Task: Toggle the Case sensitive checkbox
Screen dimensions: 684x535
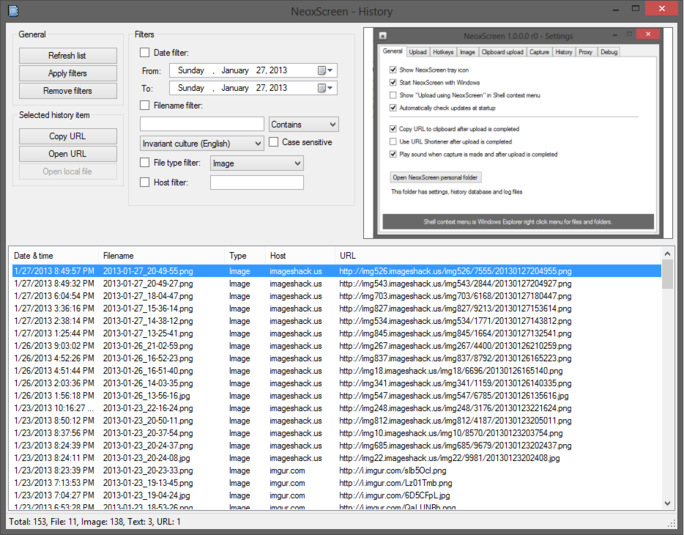Action: [274, 142]
